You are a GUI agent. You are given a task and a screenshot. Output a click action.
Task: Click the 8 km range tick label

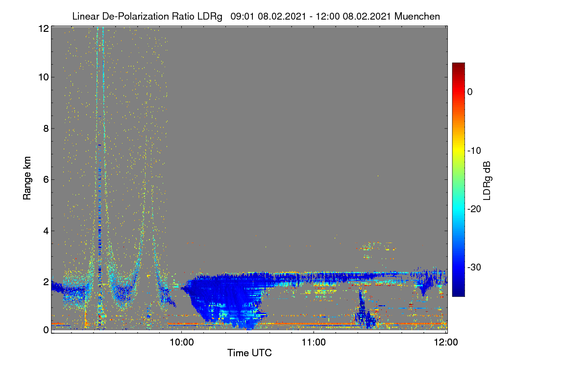45,129
